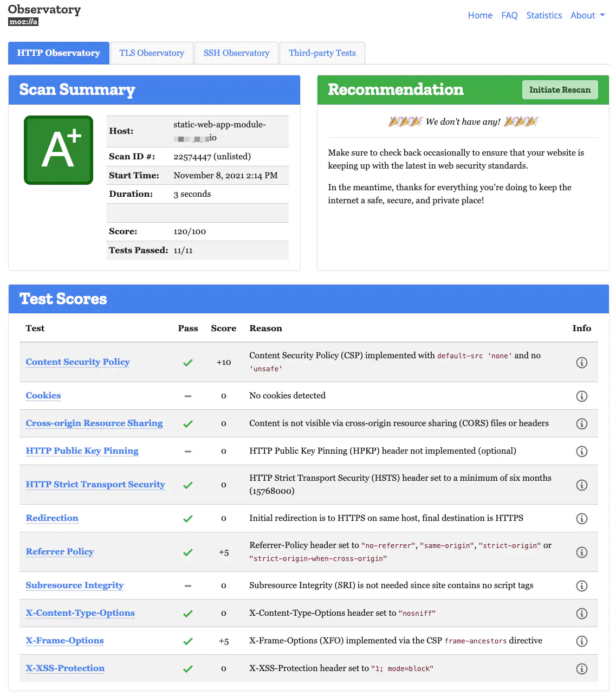
Task: Open the info icon for Content Security Policy
Action: pyautogui.click(x=582, y=362)
